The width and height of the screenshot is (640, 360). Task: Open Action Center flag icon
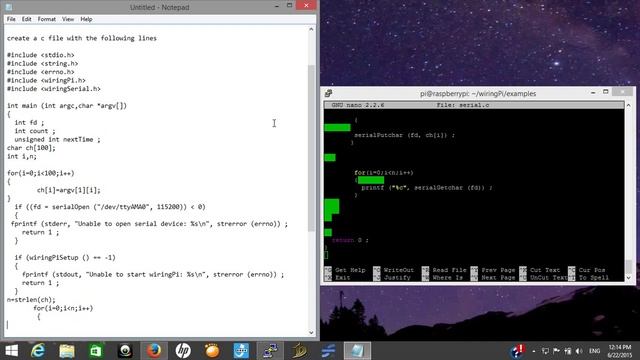click(556, 351)
